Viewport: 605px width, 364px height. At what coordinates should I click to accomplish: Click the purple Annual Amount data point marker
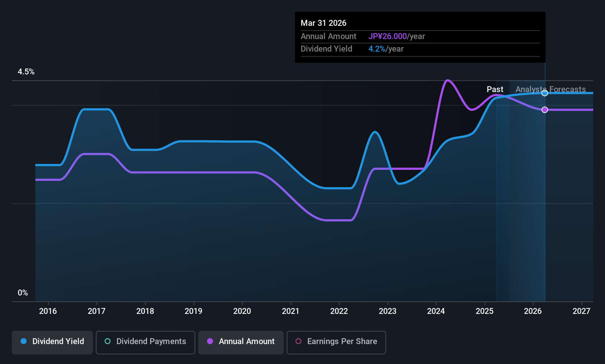coord(545,110)
